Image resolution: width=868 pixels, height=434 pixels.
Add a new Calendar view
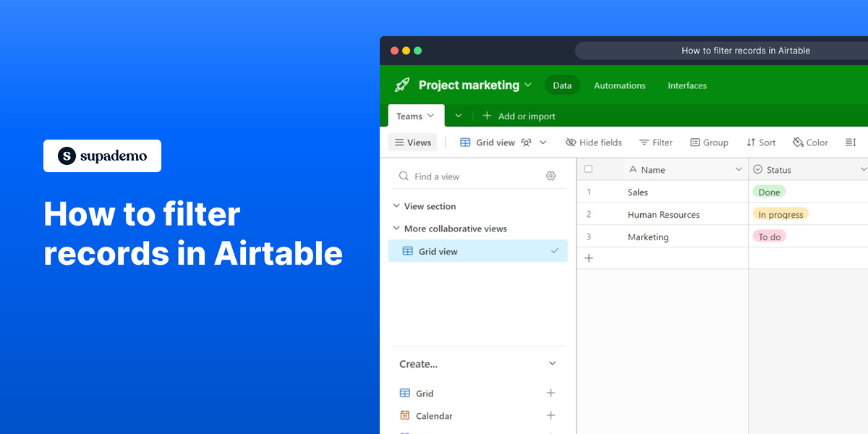pos(550,415)
